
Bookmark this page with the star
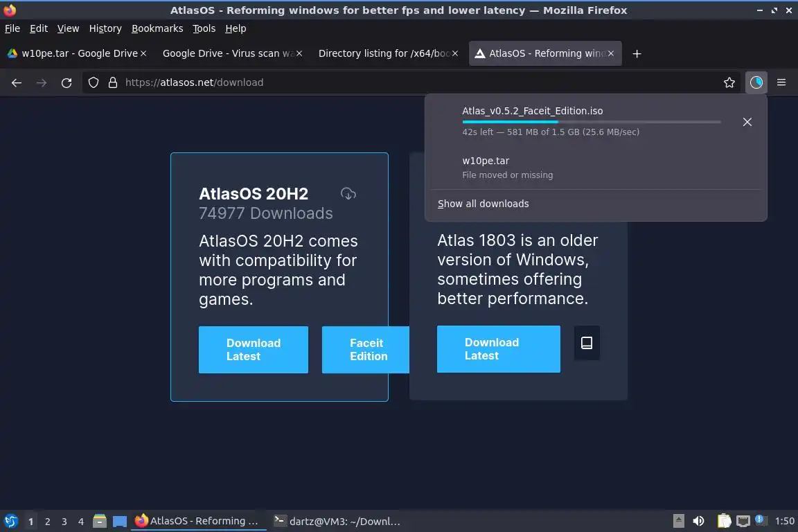729,82
